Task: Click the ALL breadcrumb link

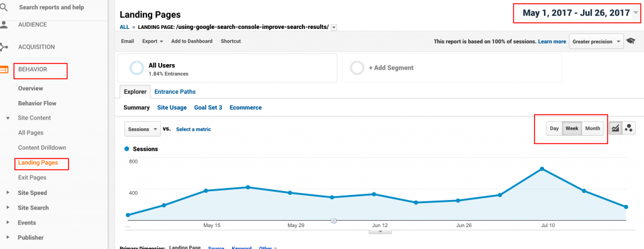Action: (125, 27)
